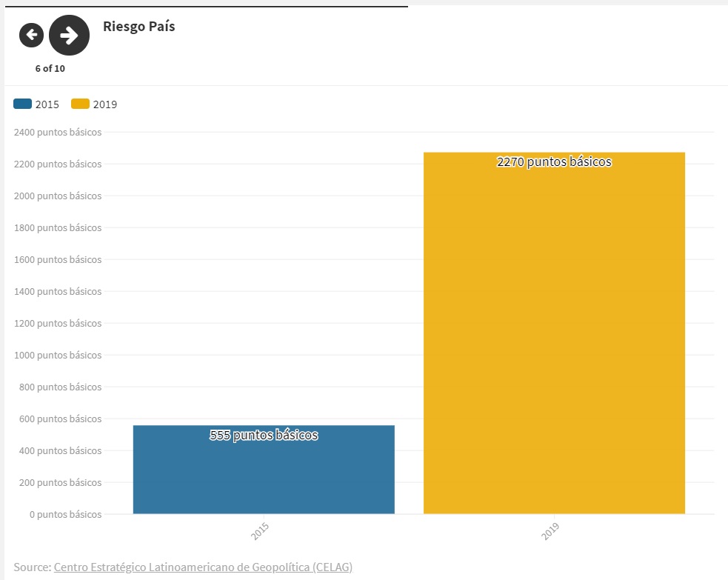Toggle the 2019 legend label

tap(105, 104)
